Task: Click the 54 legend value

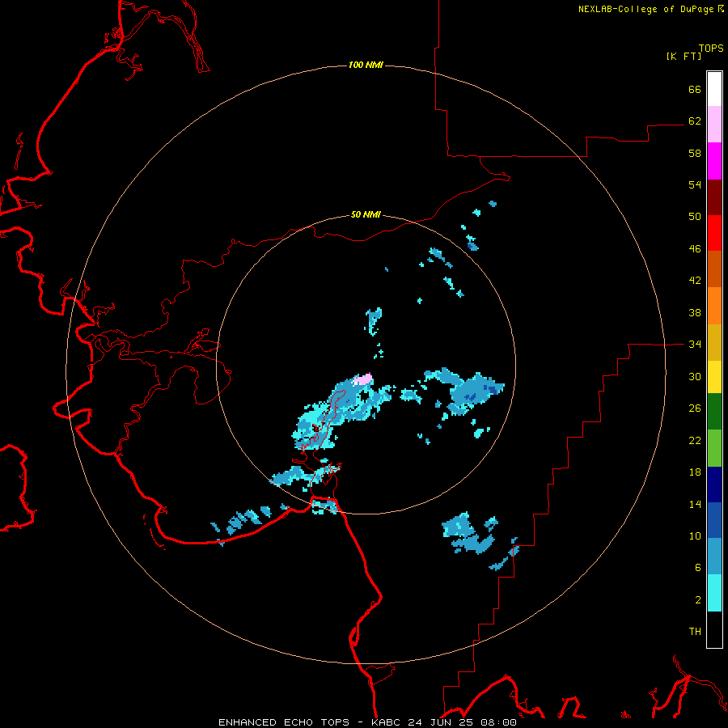Action: point(695,184)
